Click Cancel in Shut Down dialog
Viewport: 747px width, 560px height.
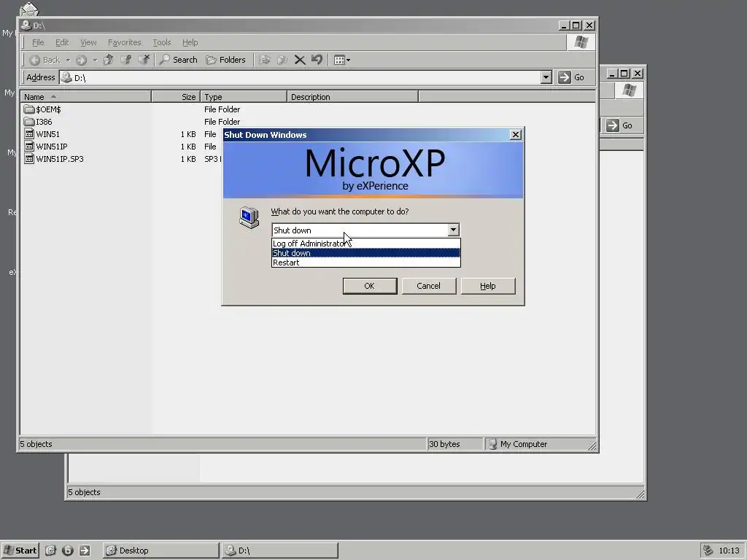coord(429,286)
